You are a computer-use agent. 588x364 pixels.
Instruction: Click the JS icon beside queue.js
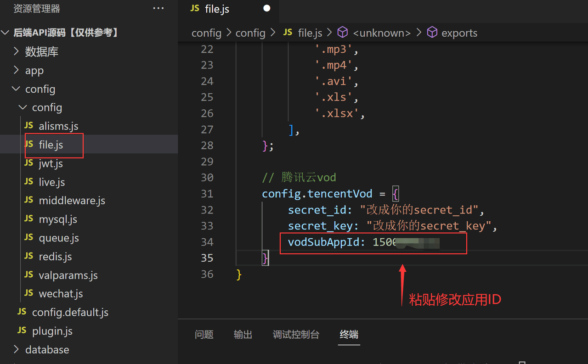click(28, 237)
